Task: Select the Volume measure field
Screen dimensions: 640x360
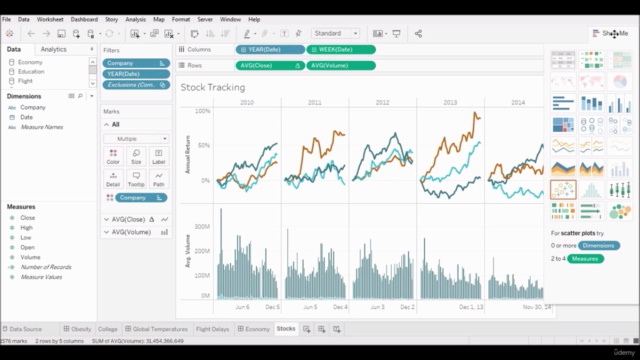Action: pyautogui.click(x=31, y=257)
